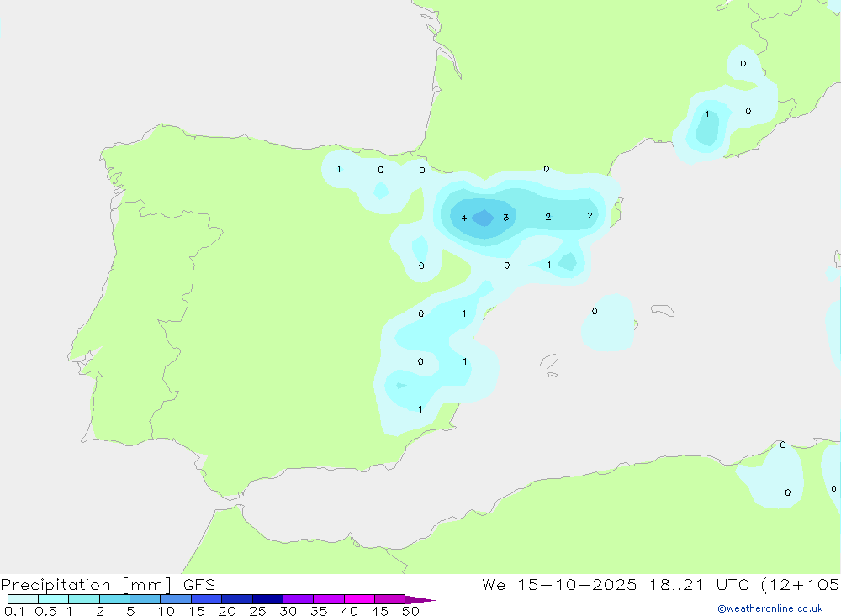Click the legend label "0.1"
This screenshot has height=616, width=841.
(14, 611)
